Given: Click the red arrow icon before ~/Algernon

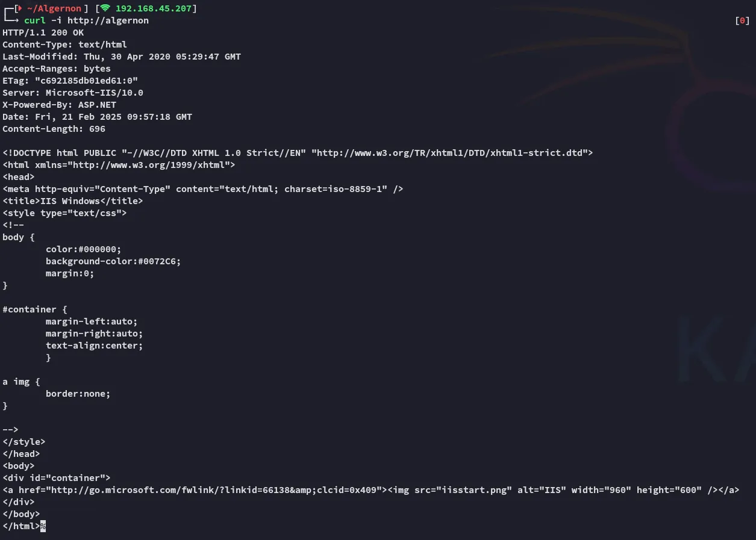Looking at the screenshot, I should pos(21,8).
